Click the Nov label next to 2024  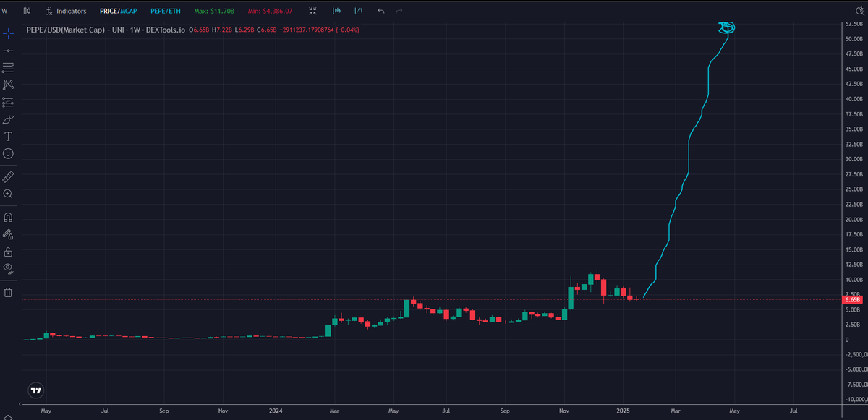pyautogui.click(x=224, y=410)
